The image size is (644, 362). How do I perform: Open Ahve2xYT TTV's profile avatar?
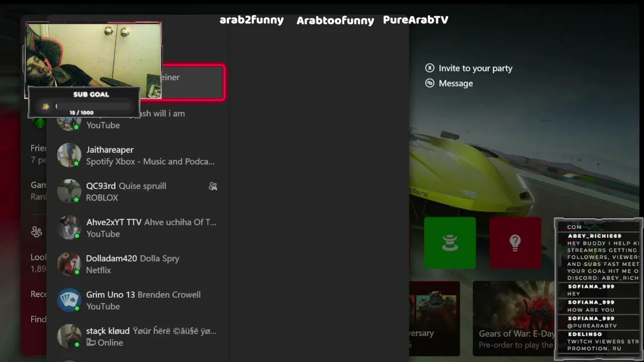(69, 228)
